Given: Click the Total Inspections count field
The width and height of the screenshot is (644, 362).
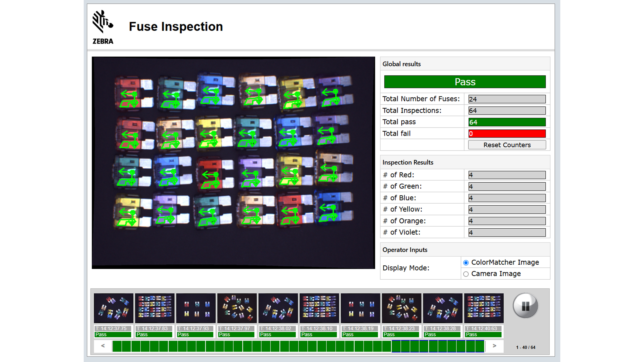Looking at the screenshot, I should (507, 111).
